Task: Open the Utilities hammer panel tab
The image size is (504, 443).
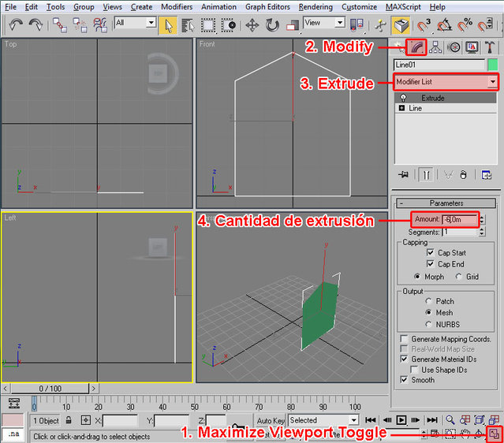Action: click(x=489, y=47)
